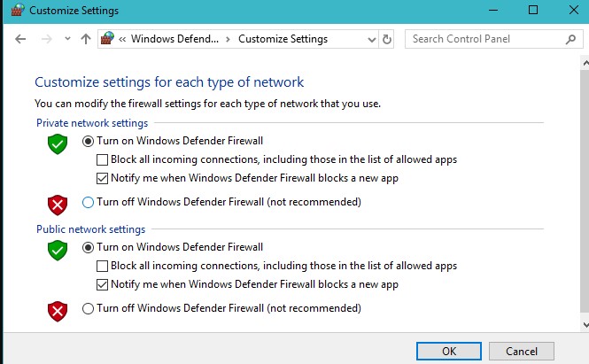Maximize the Customize Settings window
This screenshot has height=364, width=589.
[x=533, y=10]
